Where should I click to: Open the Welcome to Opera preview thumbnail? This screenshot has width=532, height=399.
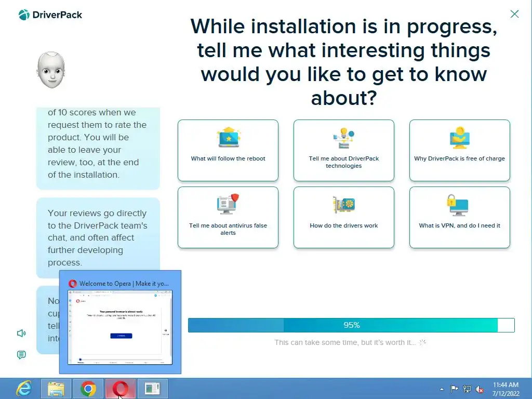coord(120,327)
